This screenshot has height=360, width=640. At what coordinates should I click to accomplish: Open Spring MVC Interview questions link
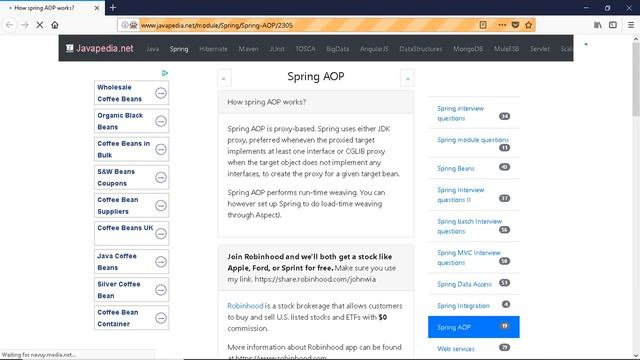[x=469, y=258]
